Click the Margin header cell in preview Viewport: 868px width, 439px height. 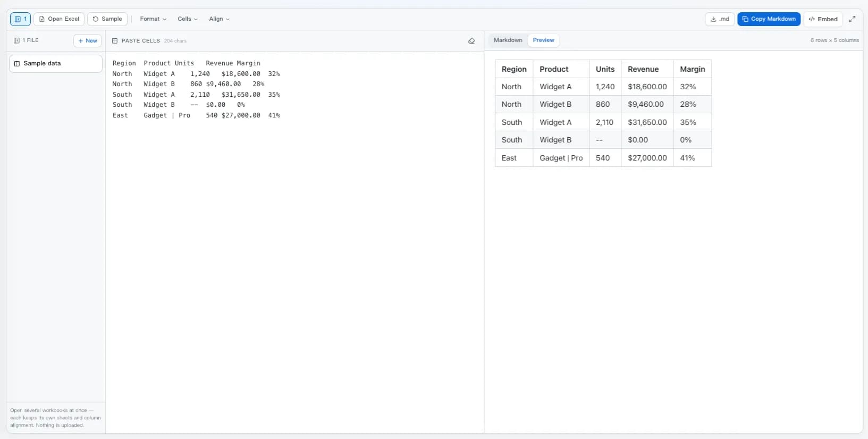click(692, 69)
